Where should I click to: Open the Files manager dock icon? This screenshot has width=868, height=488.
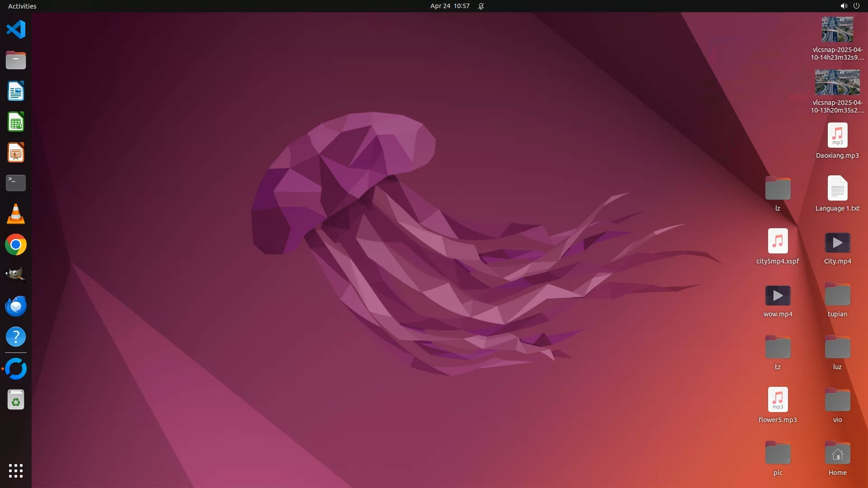(16, 60)
